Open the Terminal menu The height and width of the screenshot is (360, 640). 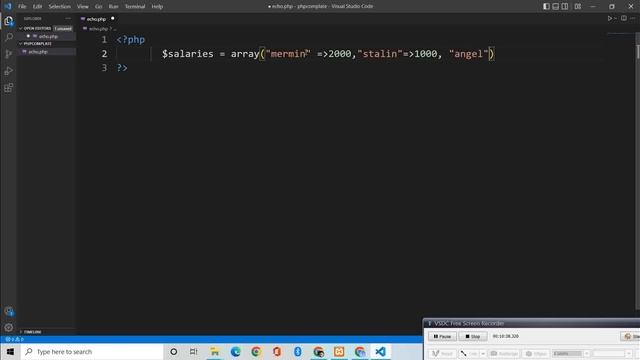(135, 7)
